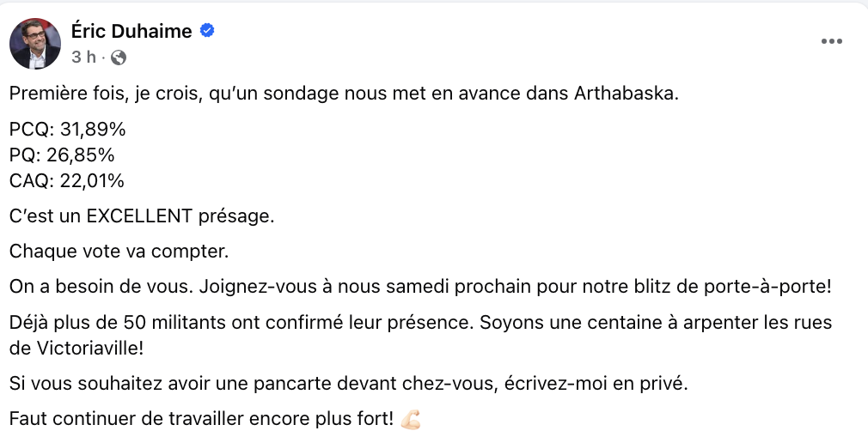Click the 'Déjà plus de 50 militants' sentence
This screenshot has width=868, height=443.
(241, 323)
